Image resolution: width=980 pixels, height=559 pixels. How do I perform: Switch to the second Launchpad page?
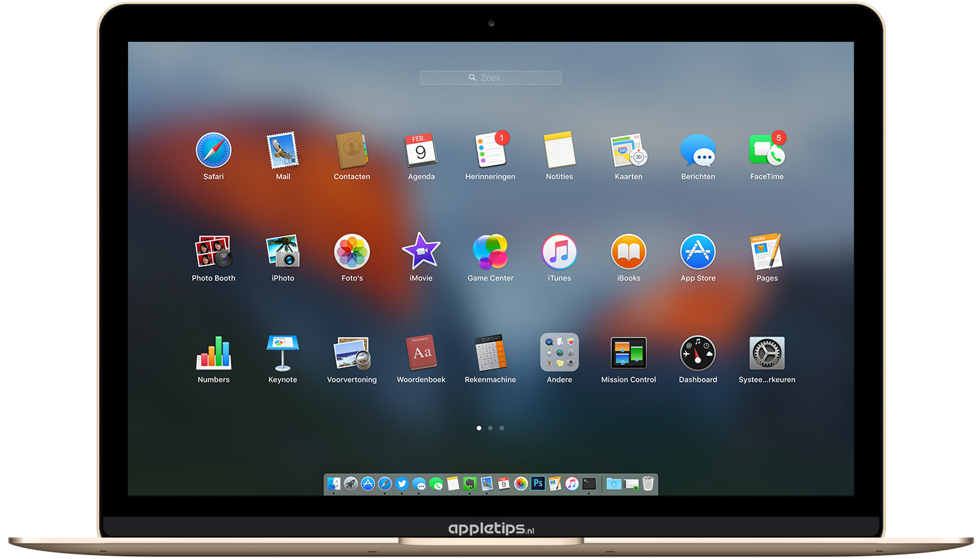[490, 428]
